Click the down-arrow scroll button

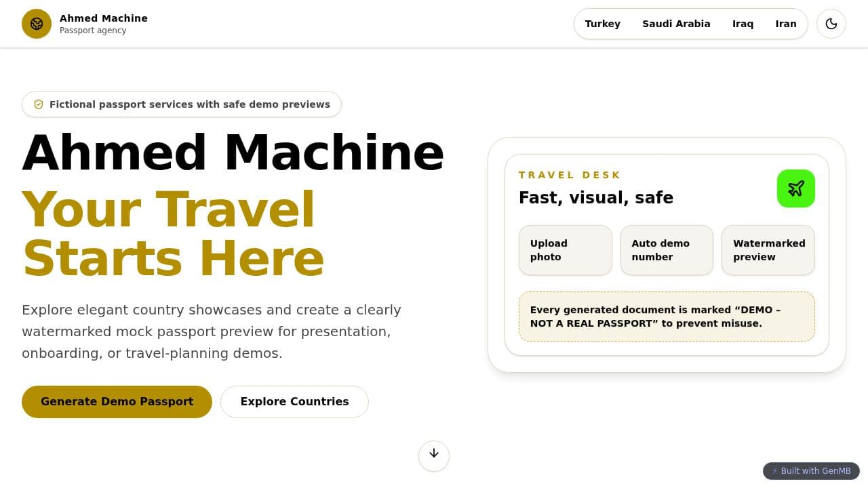point(434,455)
